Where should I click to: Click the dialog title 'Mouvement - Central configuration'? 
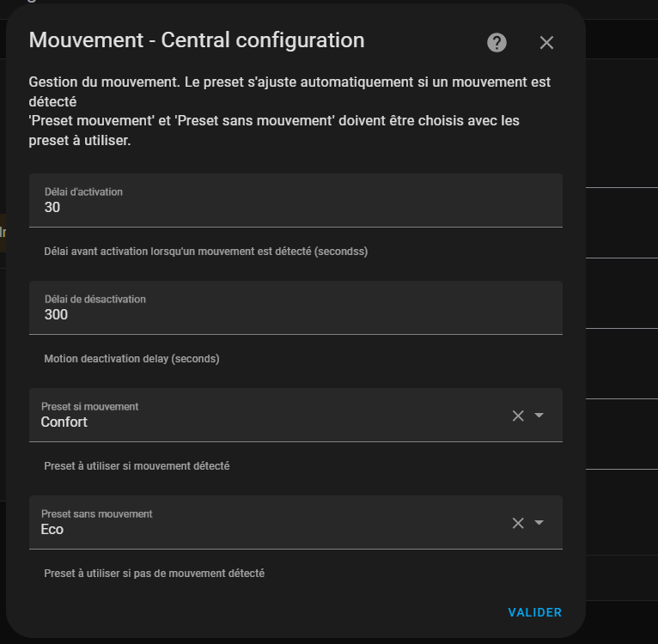tap(197, 40)
